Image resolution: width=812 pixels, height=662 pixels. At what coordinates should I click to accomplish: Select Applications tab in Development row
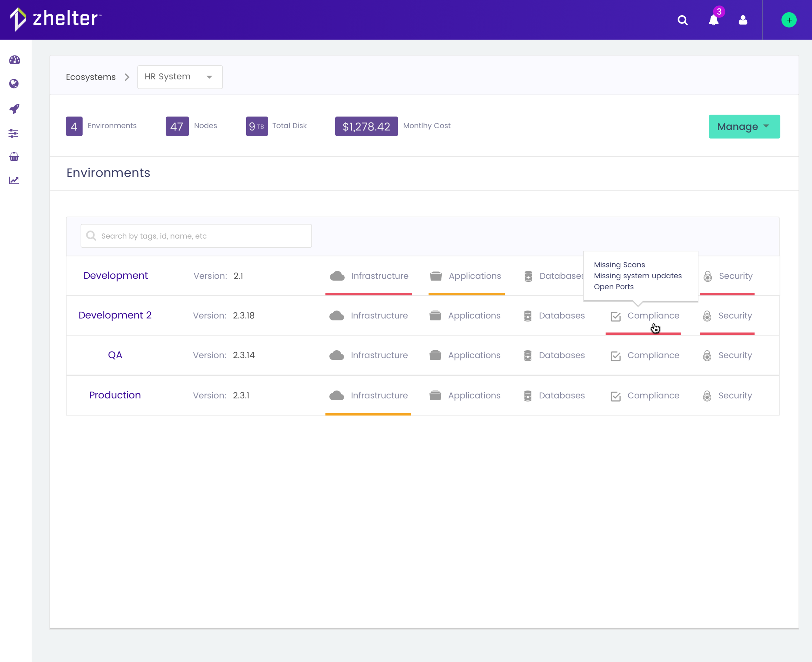click(465, 276)
